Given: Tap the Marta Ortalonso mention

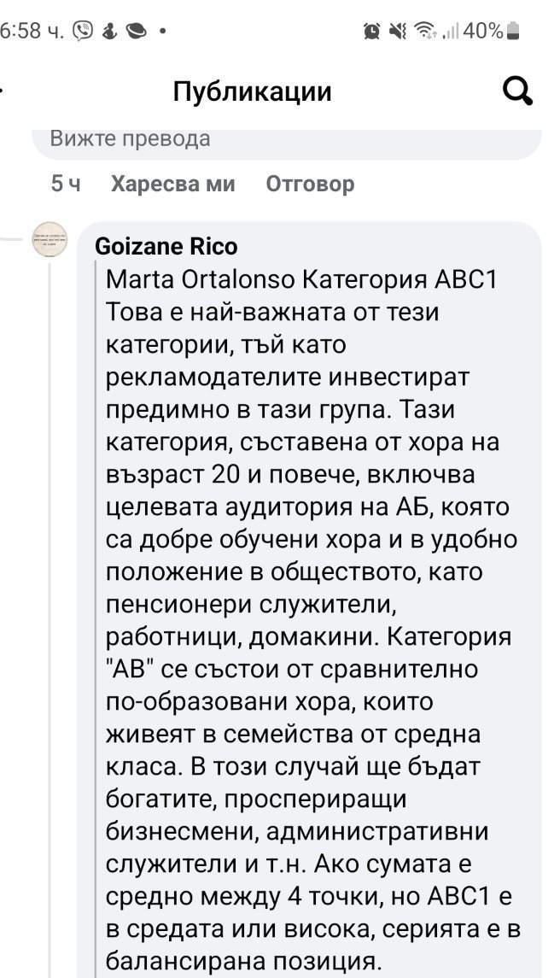Looking at the screenshot, I should click(x=200, y=279).
